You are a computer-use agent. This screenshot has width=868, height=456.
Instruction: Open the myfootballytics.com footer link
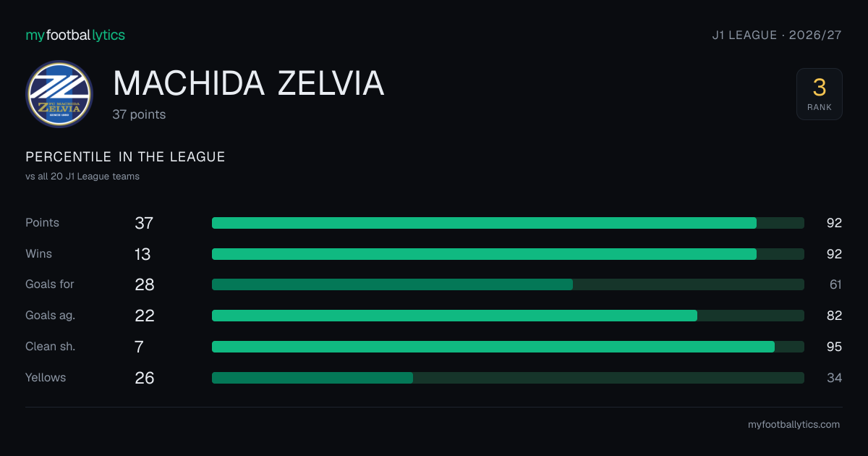coord(794,425)
